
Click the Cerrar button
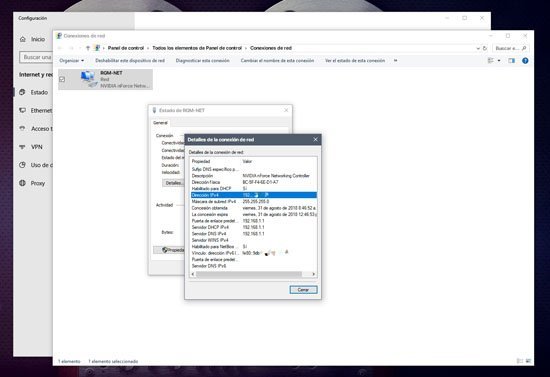click(303, 290)
